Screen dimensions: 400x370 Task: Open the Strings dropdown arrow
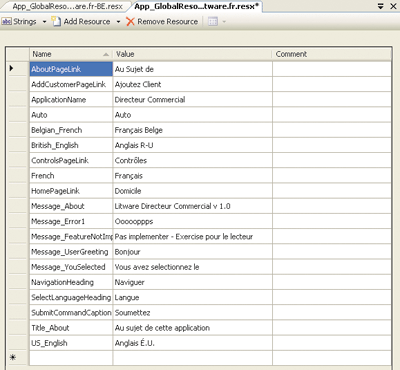(44, 22)
